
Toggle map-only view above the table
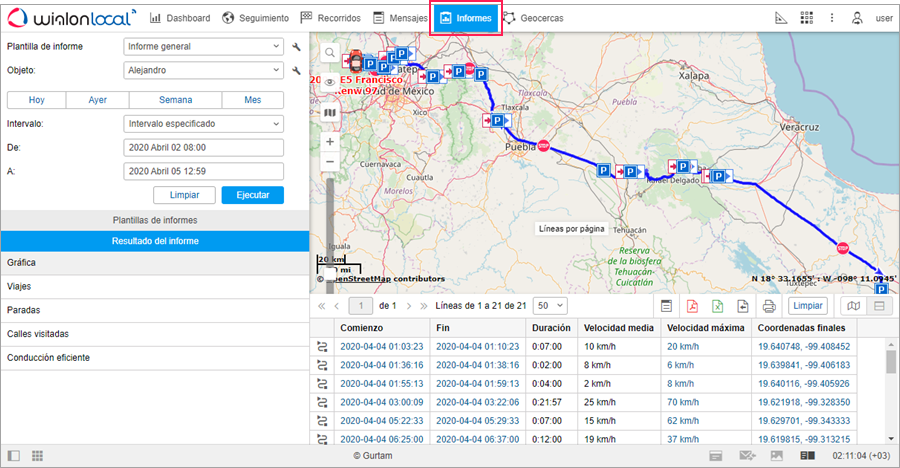tap(852, 305)
